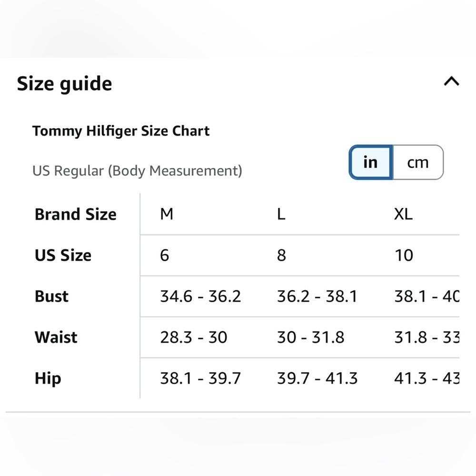Click the L brand size column
Viewport: 476px width, 476px height.
pos(281,214)
